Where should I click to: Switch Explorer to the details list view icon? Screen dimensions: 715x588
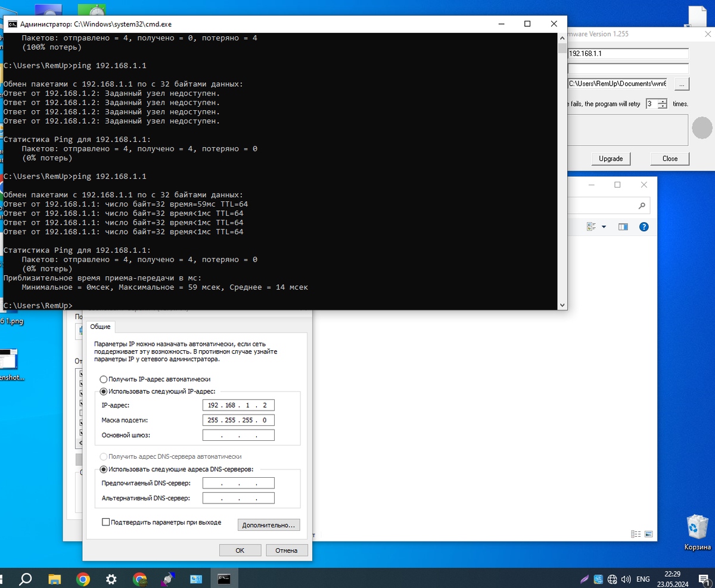tap(636, 534)
